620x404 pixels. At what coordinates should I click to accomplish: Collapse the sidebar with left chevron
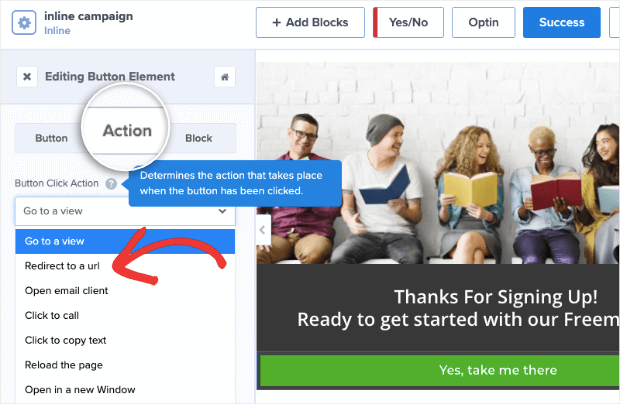pyautogui.click(x=263, y=230)
